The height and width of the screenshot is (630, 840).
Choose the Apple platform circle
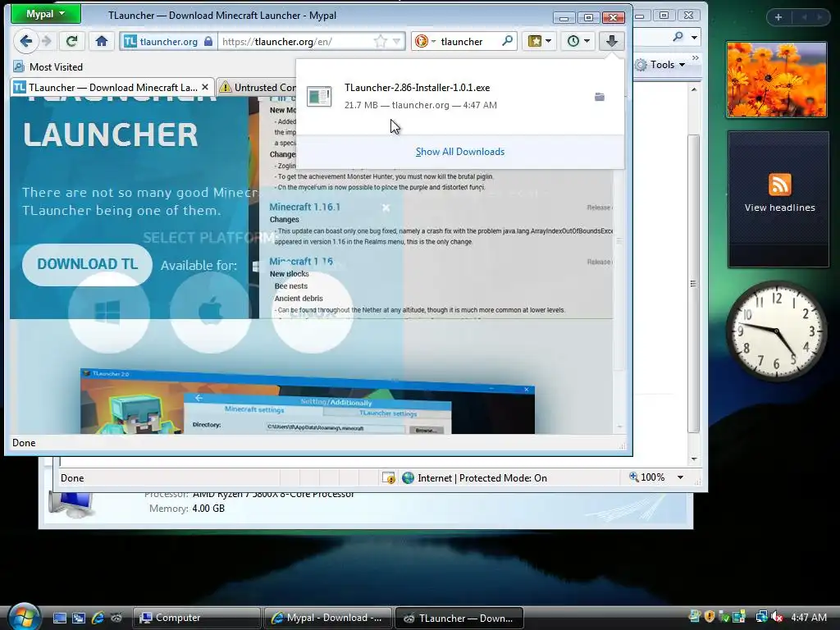pos(211,313)
